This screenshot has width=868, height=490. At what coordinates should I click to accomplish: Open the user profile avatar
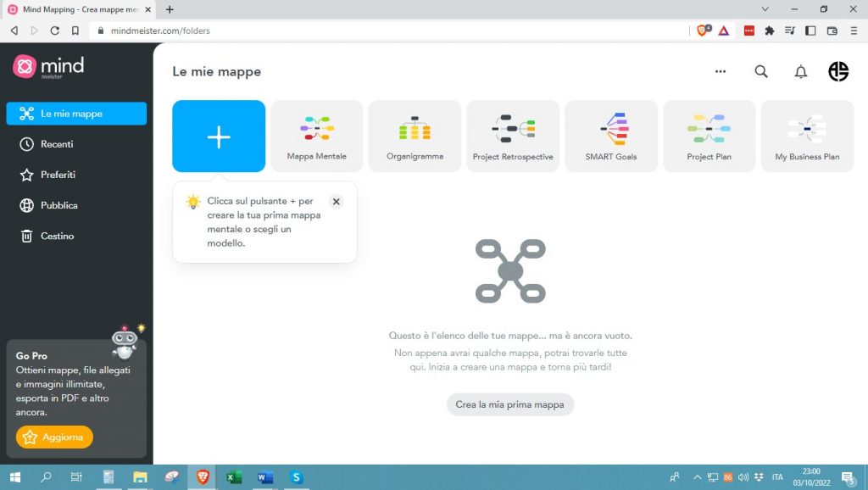[837, 72]
